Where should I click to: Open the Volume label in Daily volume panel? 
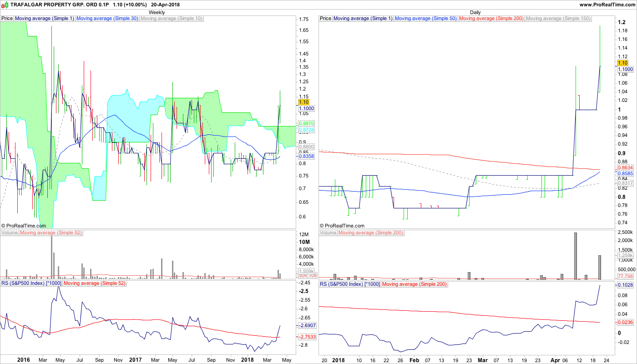[x=328, y=233]
